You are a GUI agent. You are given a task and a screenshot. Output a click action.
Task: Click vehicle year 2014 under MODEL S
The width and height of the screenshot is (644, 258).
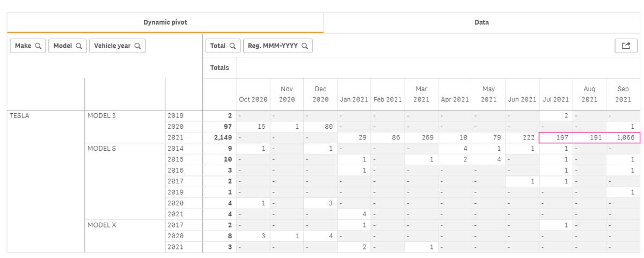point(175,148)
